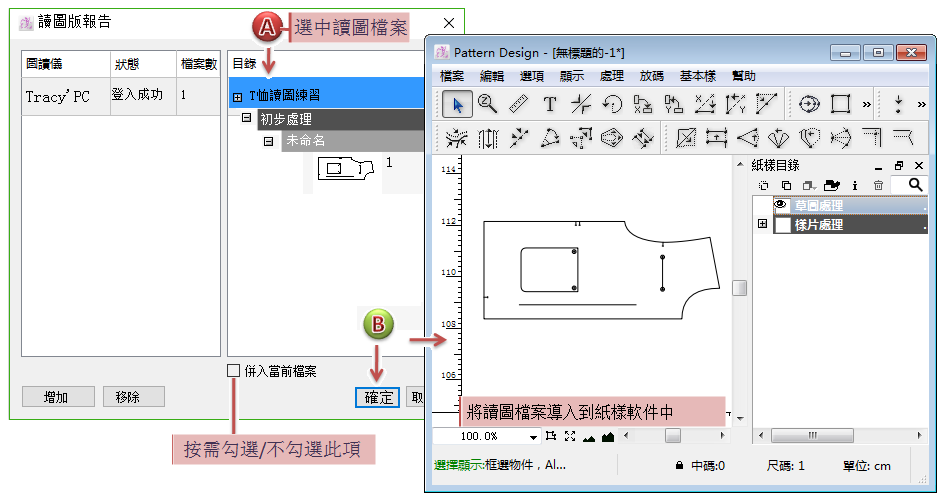The height and width of the screenshot is (498, 942).
Task: Click the vertical scrollbar thumb of canvas
Action: coord(740,288)
